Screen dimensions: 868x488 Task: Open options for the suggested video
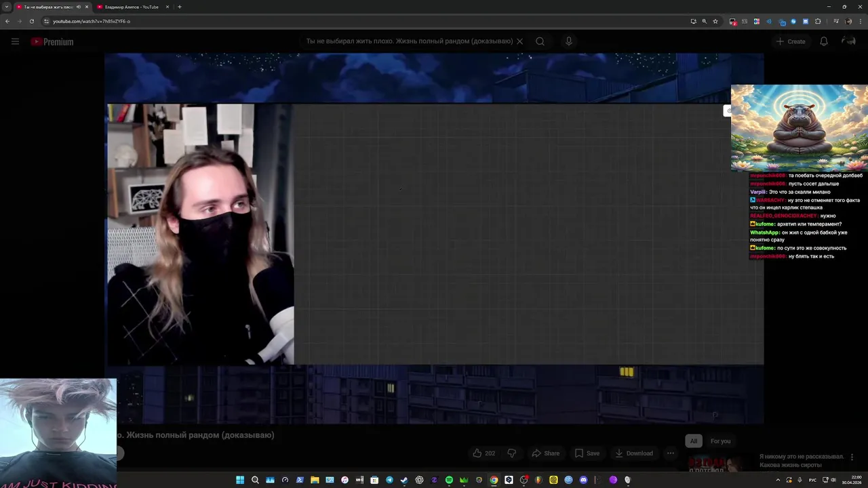pyautogui.click(x=852, y=457)
